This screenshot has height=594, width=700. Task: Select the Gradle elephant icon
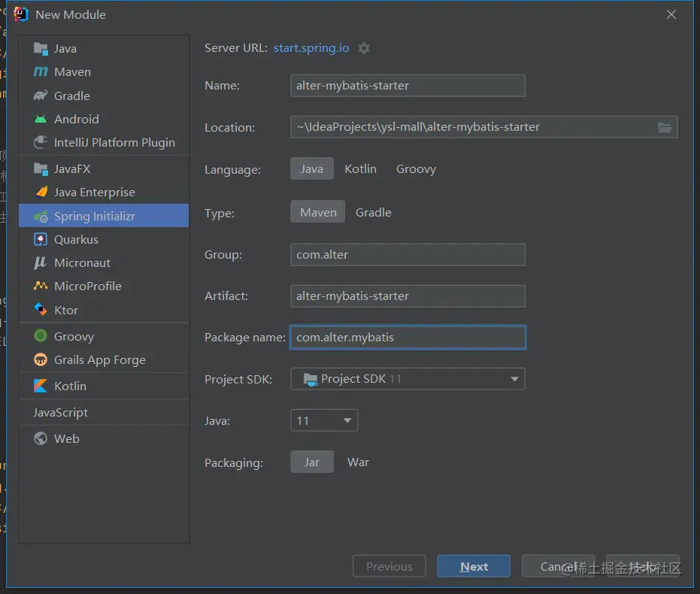41,96
